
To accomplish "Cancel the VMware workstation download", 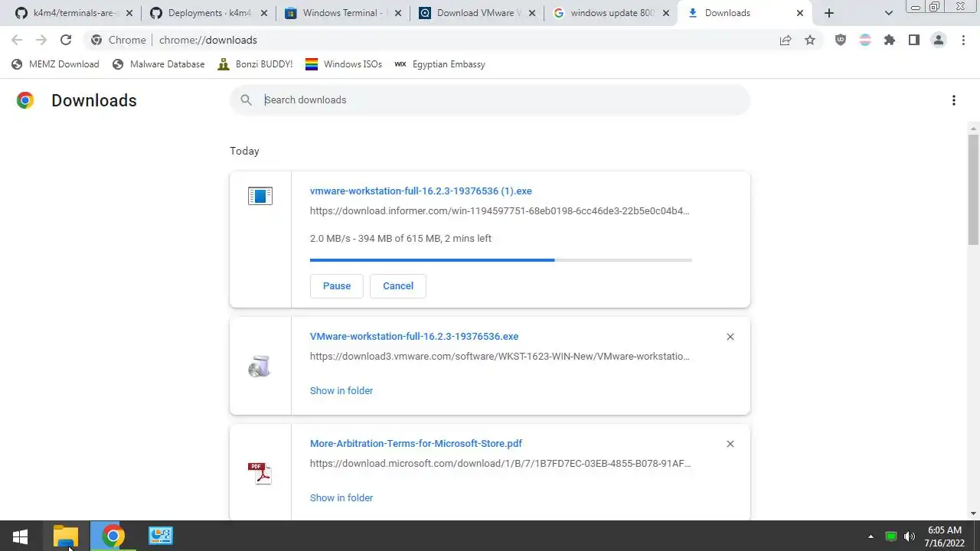I will (x=398, y=285).
